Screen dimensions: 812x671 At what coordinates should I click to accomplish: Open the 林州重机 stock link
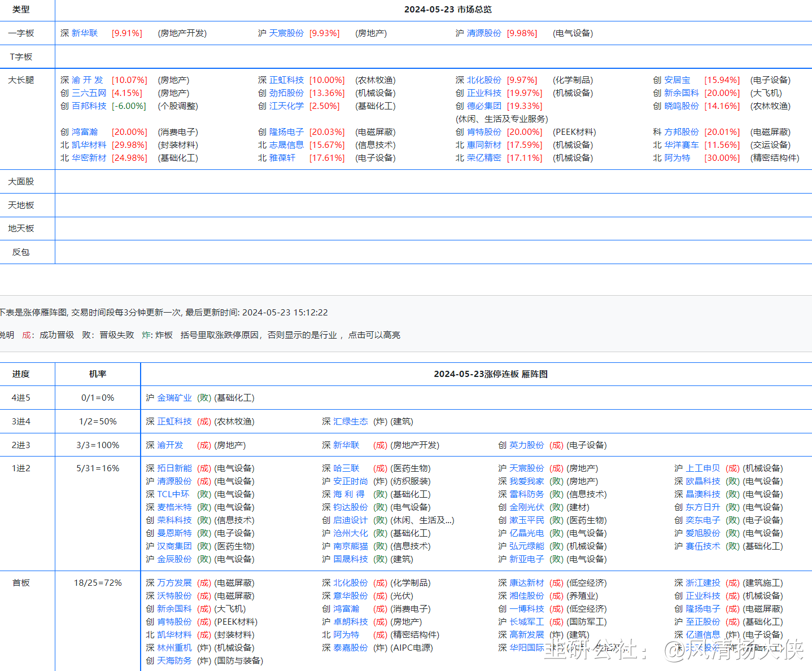[x=174, y=648]
